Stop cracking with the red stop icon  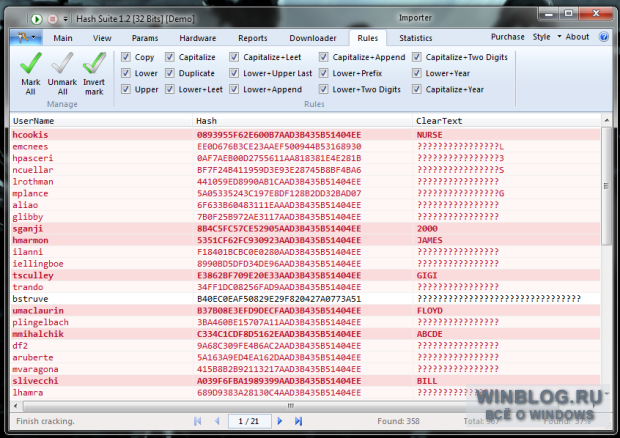click(x=53, y=19)
